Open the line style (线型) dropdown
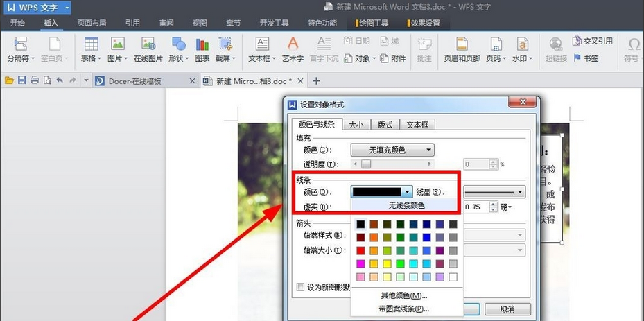 pos(494,191)
